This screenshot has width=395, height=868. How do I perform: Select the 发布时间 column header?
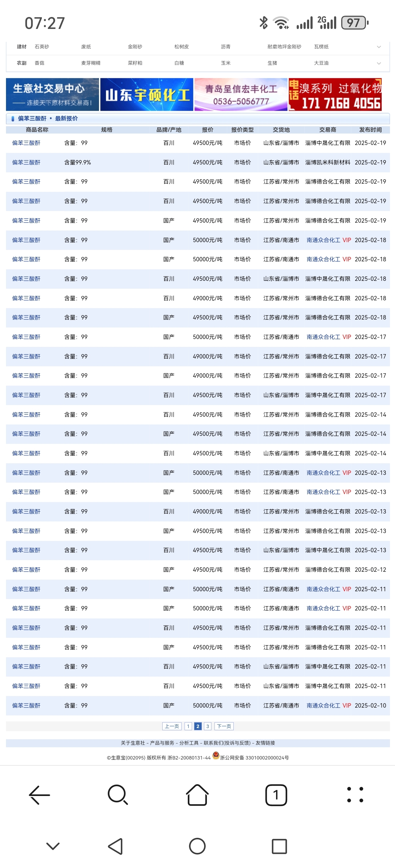[370, 130]
